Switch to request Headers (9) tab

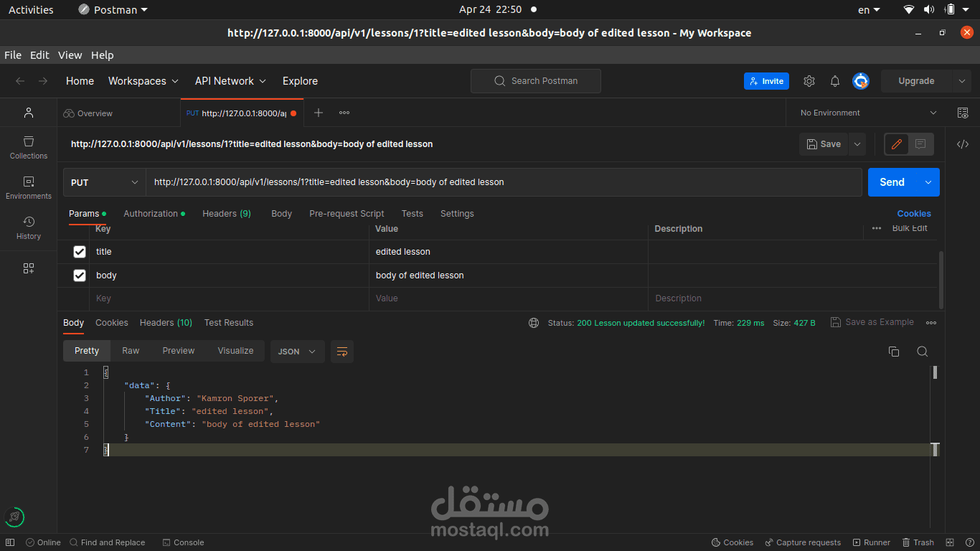[227, 214]
